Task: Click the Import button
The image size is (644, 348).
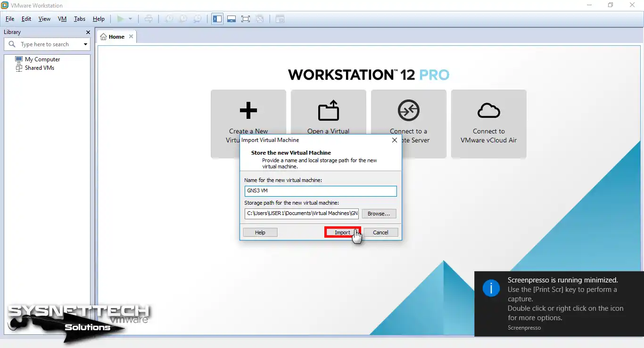Action: pos(343,232)
